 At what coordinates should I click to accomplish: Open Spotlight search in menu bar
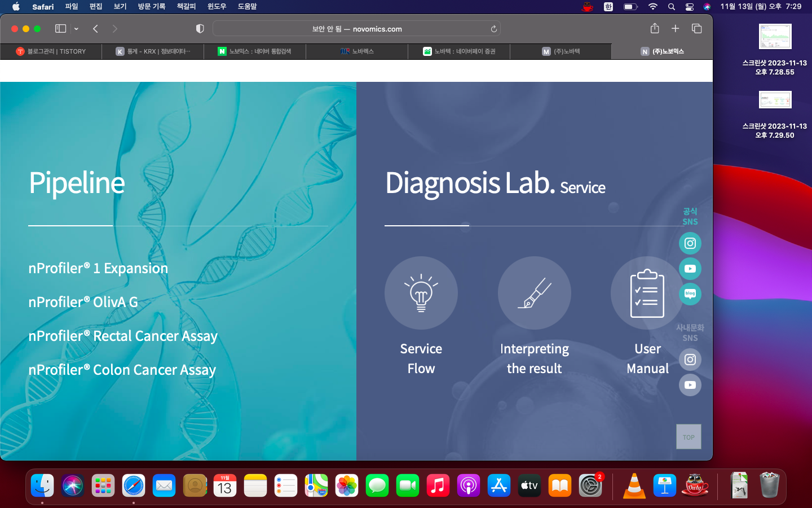[x=671, y=7]
